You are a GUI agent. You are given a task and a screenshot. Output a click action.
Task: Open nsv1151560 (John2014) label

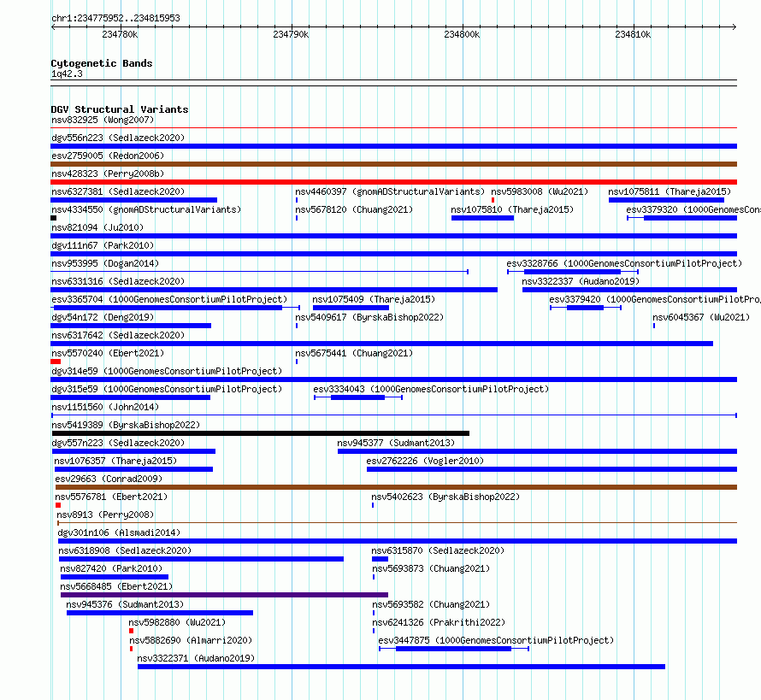[105, 407]
